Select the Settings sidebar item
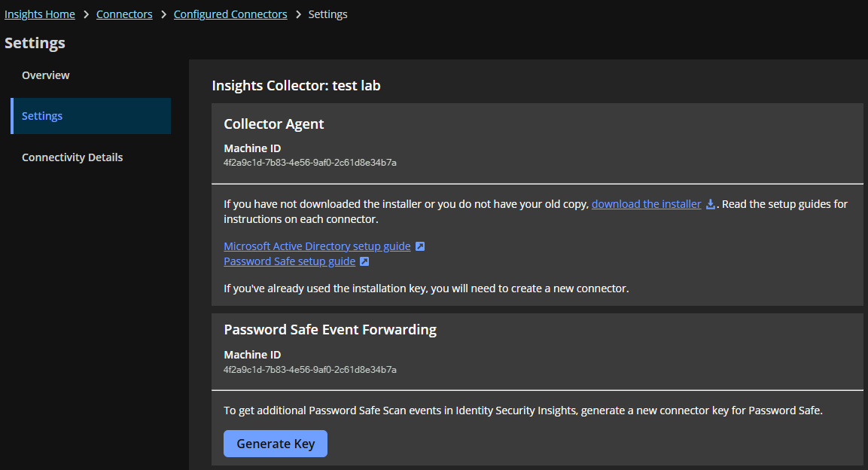This screenshot has height=470, width=868. 91,116
